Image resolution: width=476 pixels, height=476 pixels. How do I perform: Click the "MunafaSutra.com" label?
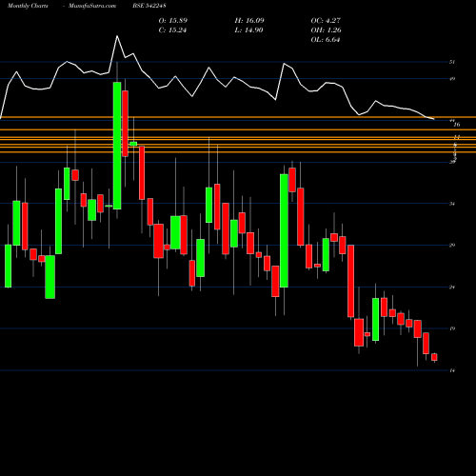click(92, 6)
